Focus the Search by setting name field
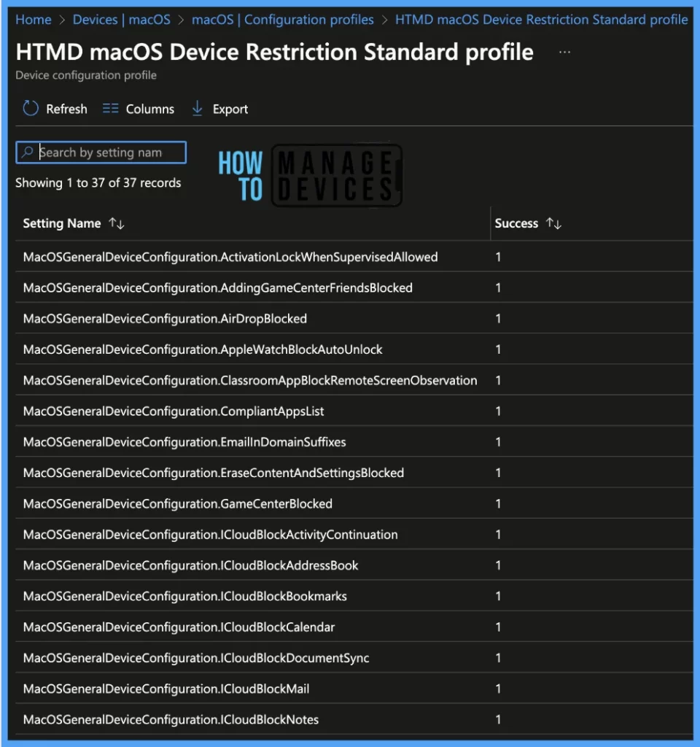This screenshot has height=747, width=700. [101, 152]
